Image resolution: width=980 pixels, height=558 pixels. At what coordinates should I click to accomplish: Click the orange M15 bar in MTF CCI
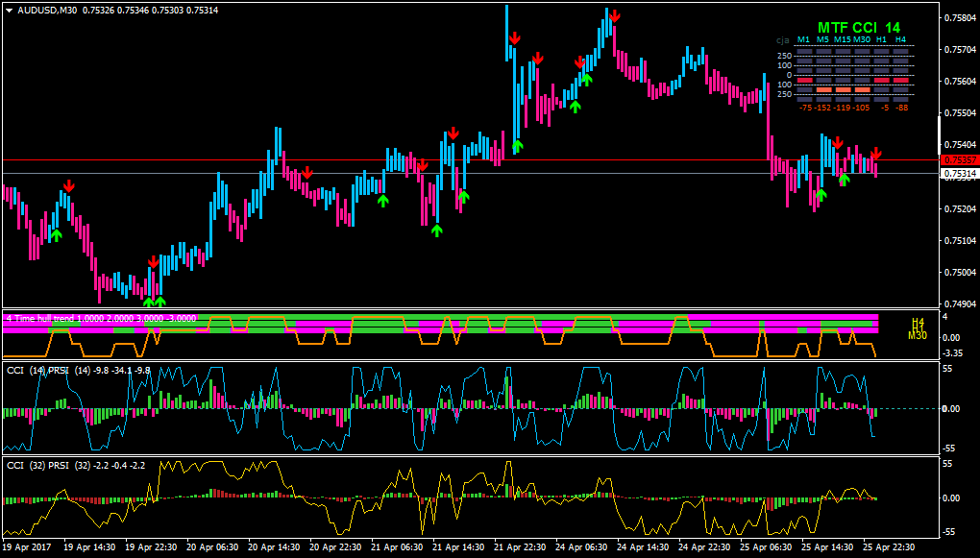844,90
